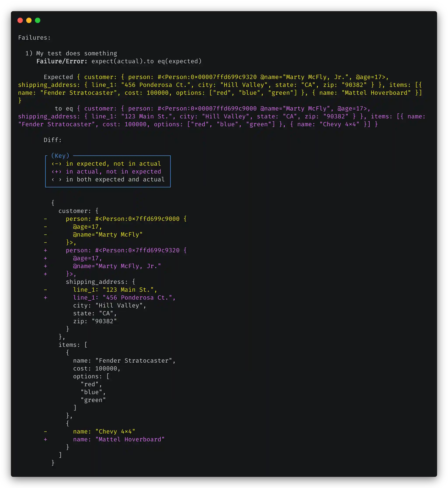
Task: Click the "Chevy 4×4" removed name line
Action: pyautogui.click(x=104, y=432)
